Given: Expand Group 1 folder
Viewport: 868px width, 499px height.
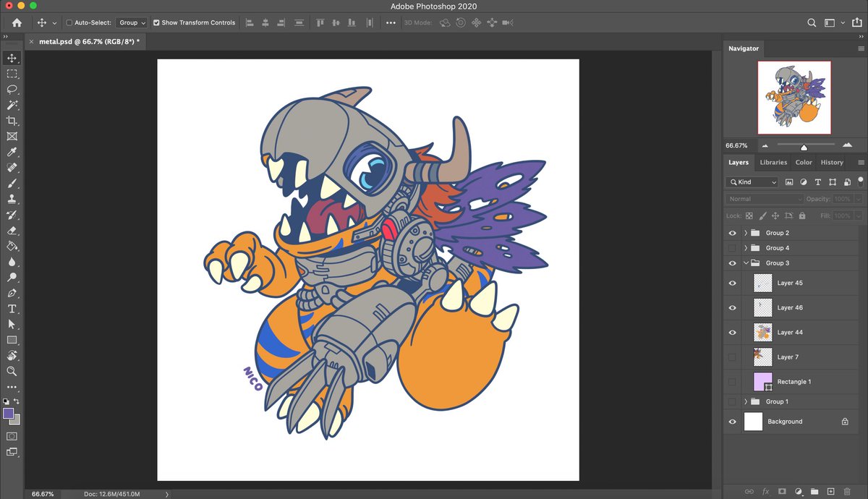Looking at the screenshot, I should [x=746, y=401].
